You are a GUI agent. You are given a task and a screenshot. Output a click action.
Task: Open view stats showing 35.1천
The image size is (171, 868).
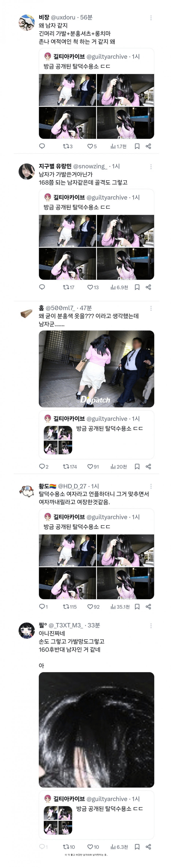pos(120,607)
